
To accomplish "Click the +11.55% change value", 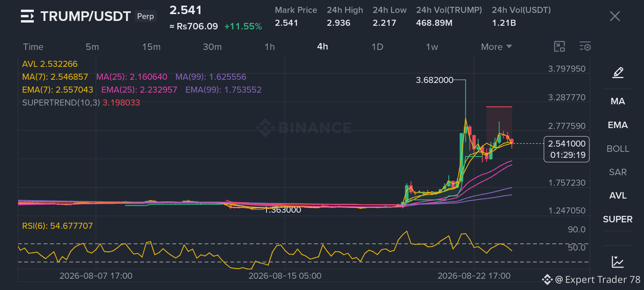I will click(x=243, y=27).
